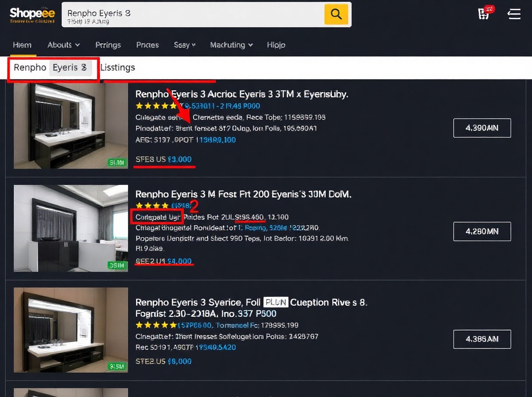Open title Renpho Eyeris 3 M Fest Frt 200
Image resolution: width=532 pixels, height=397 pixels.
click(243, 194)
